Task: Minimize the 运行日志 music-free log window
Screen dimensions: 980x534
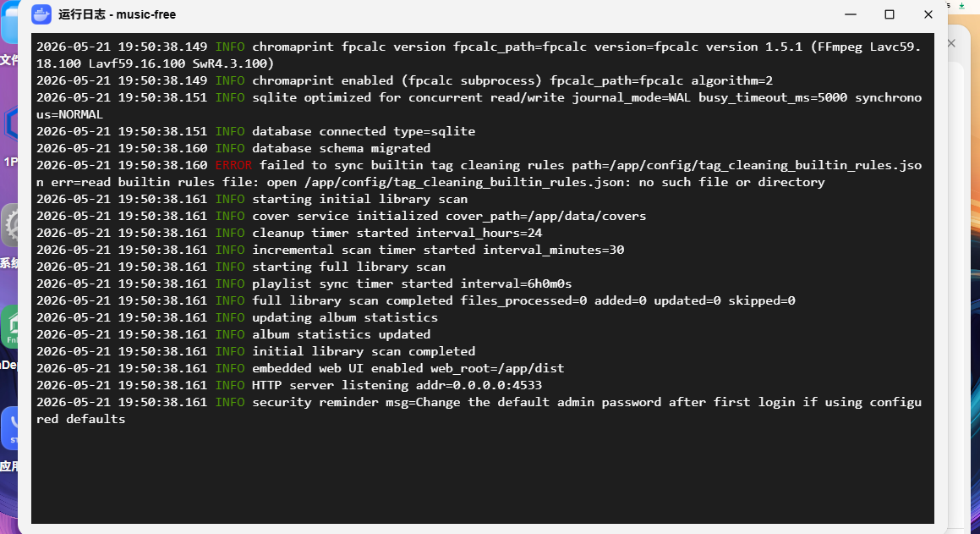Action: pyautogui.click(x=851, y=14)
